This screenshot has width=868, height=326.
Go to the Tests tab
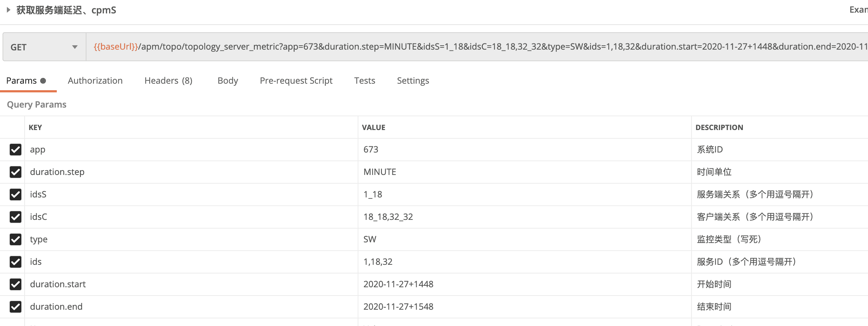365,80
